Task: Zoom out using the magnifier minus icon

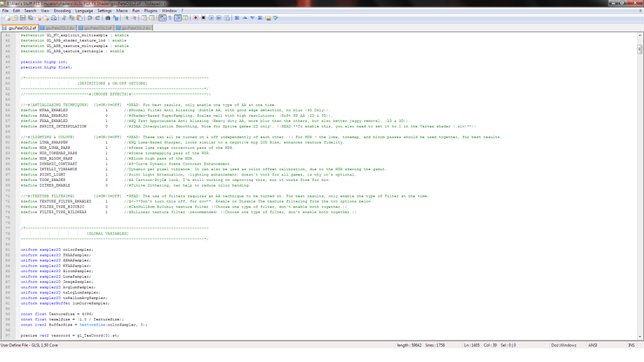Action: click(134, 18)
